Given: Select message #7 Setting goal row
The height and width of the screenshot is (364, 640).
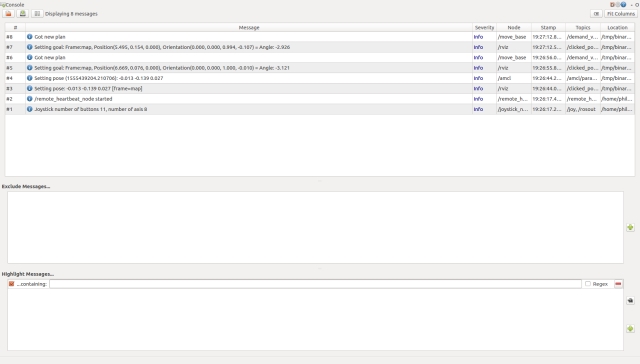Looking at the screenshot, I should (320, 47).
